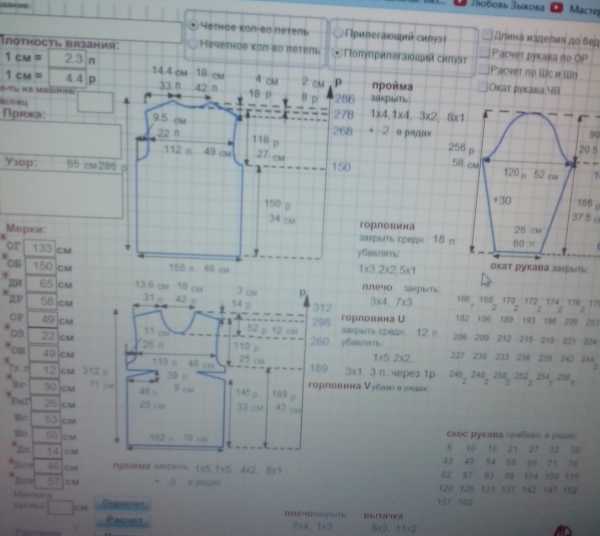
Task: Select the ДИ measurement field showing 65
Action: (x=40, y=283)
